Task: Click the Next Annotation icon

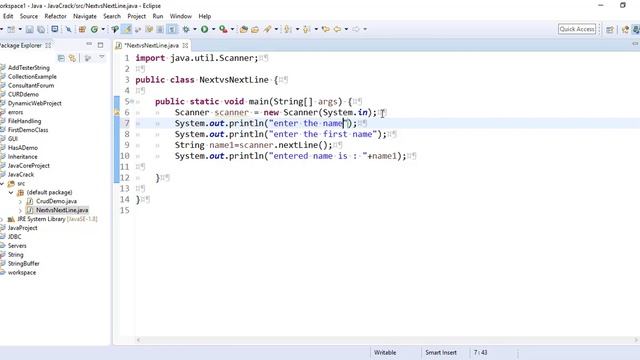Action: 288,29
